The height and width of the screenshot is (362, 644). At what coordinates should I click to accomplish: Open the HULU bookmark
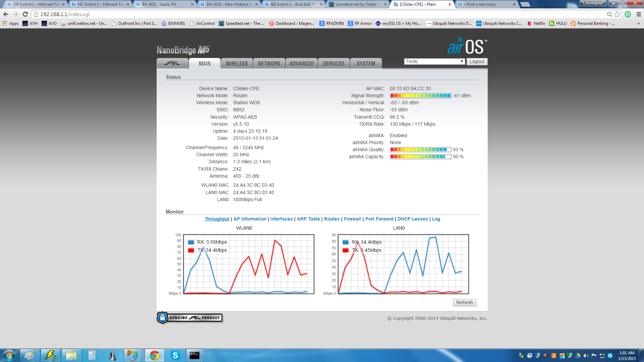[x=558, y=23]
